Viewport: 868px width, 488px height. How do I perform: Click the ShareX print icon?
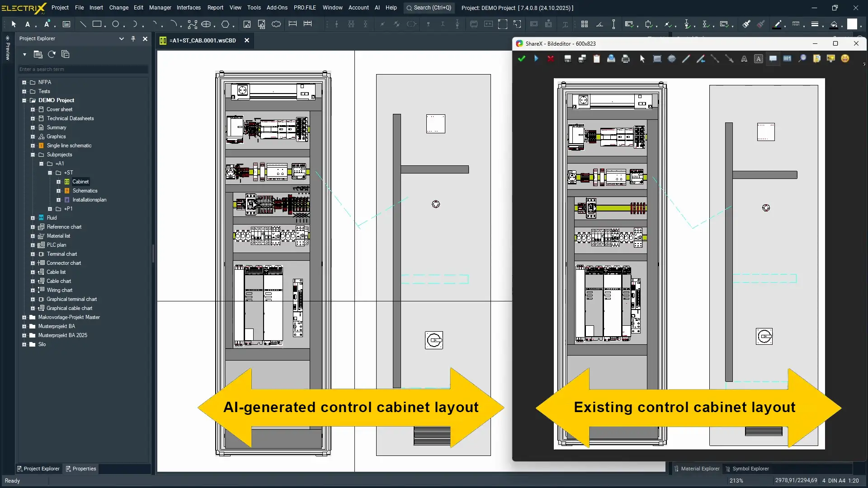[x=626, y=59]
